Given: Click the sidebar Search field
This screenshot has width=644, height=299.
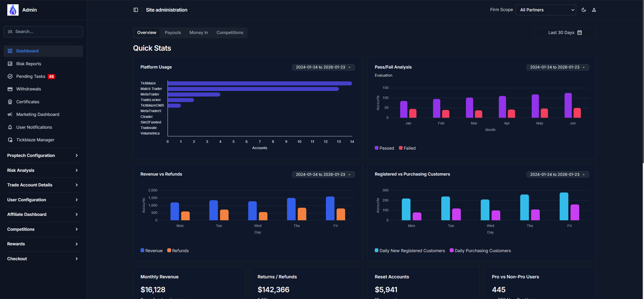Looking at the screenshot, I should (43, 31).
